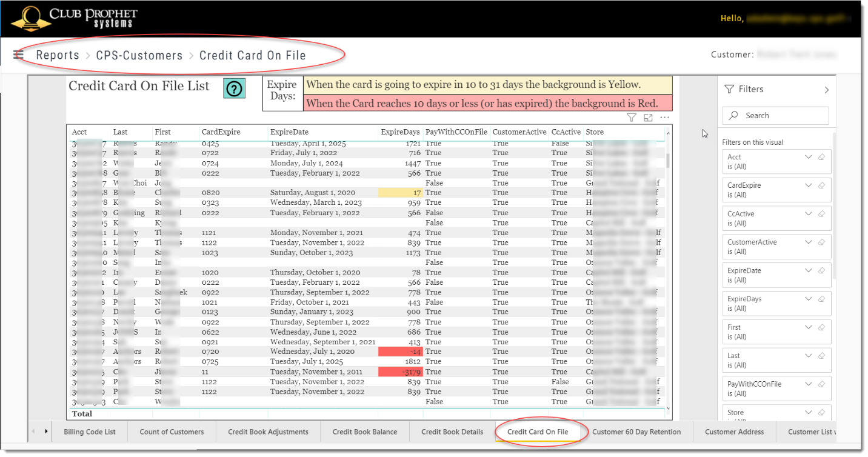Screen dimensions: 868x457
Task: Click the yellow ExpireDays cell 17
Action: pos(400,193)
